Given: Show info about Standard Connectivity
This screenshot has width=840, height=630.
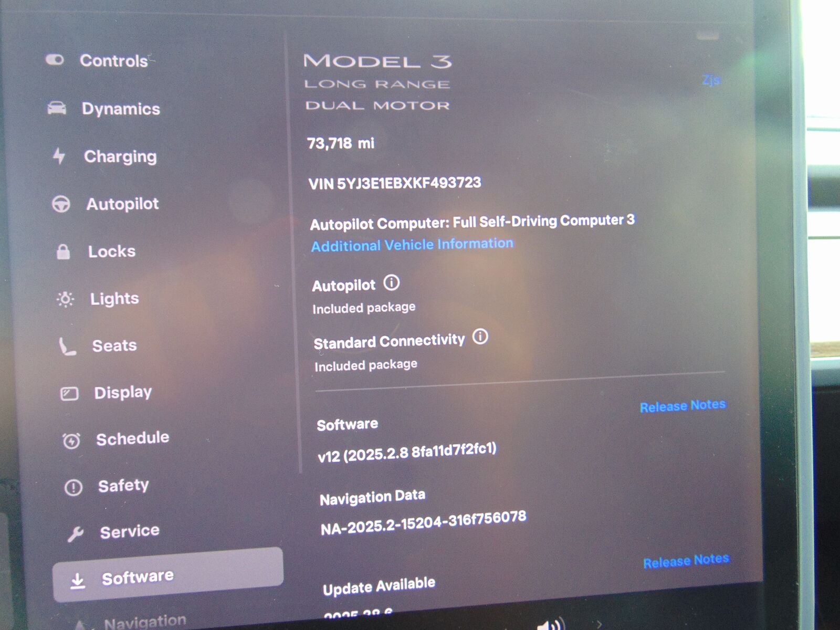Looking at the screenshot, I should pos(480,337).
